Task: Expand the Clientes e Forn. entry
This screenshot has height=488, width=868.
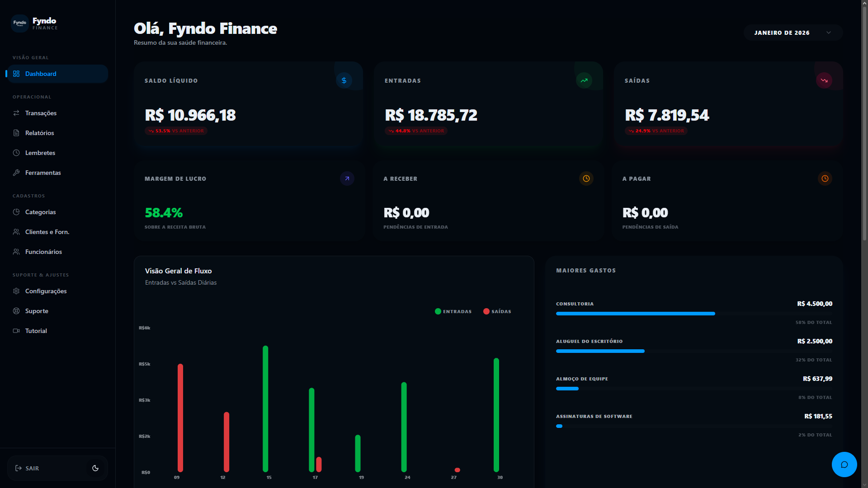Action: [47, 232]
